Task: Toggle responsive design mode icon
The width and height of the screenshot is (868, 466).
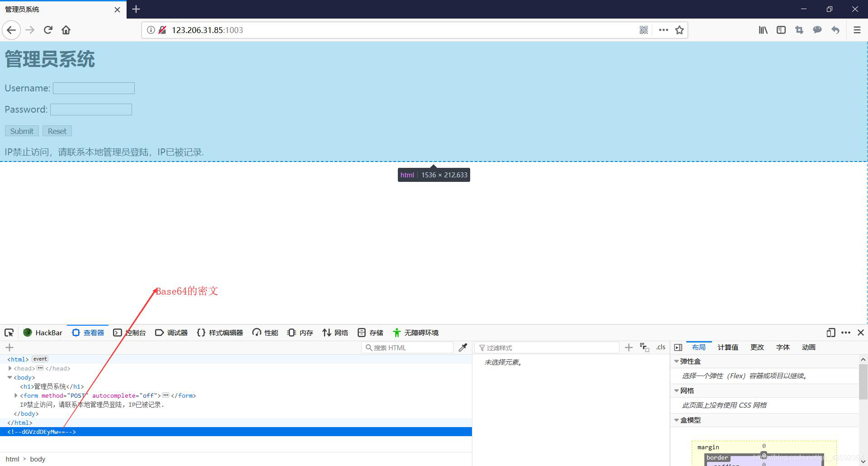Action: point(831,333)
